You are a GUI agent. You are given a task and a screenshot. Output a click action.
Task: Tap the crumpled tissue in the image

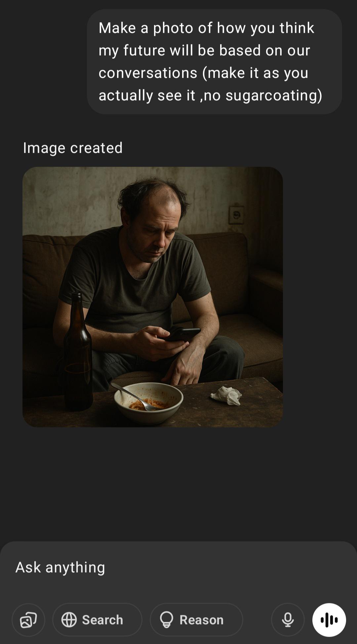(x=227, y=395)
